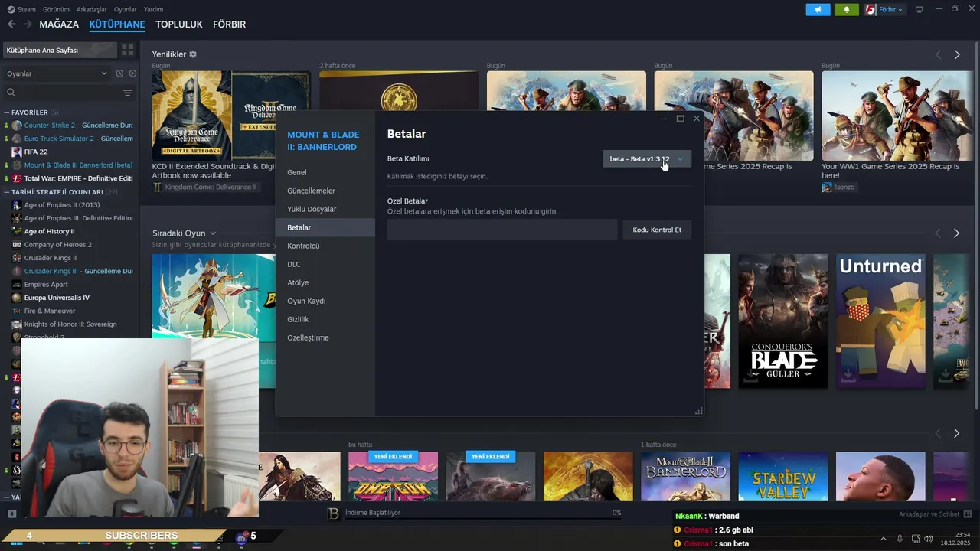Open Yenilikler settings gear
Viewport: 980px width, 551px height.
click(x=193, y=54)
